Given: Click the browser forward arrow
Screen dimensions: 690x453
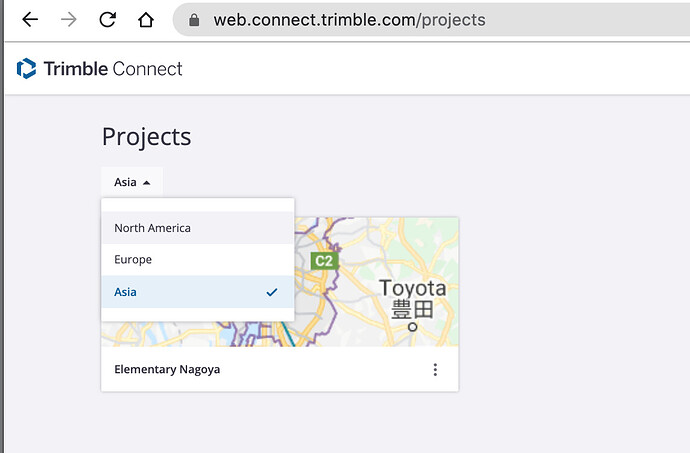Looking at the screenshot, I should [69, 20].
